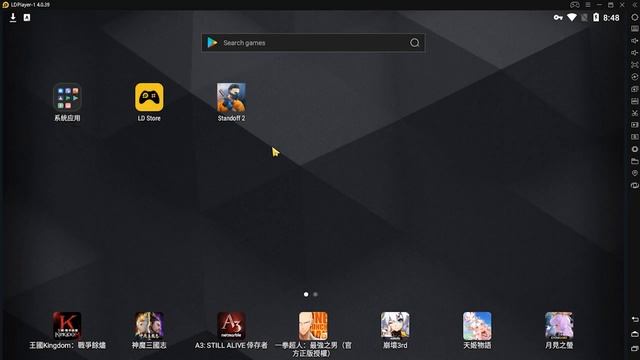Open the 一拳超人: 最強之男 game

313,326
